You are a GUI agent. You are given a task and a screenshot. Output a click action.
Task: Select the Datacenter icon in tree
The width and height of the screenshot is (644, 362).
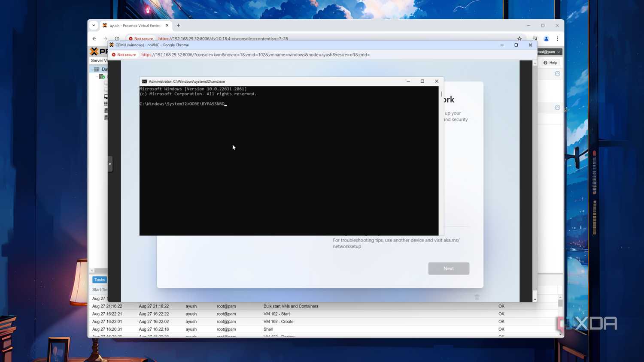[97, 69]
